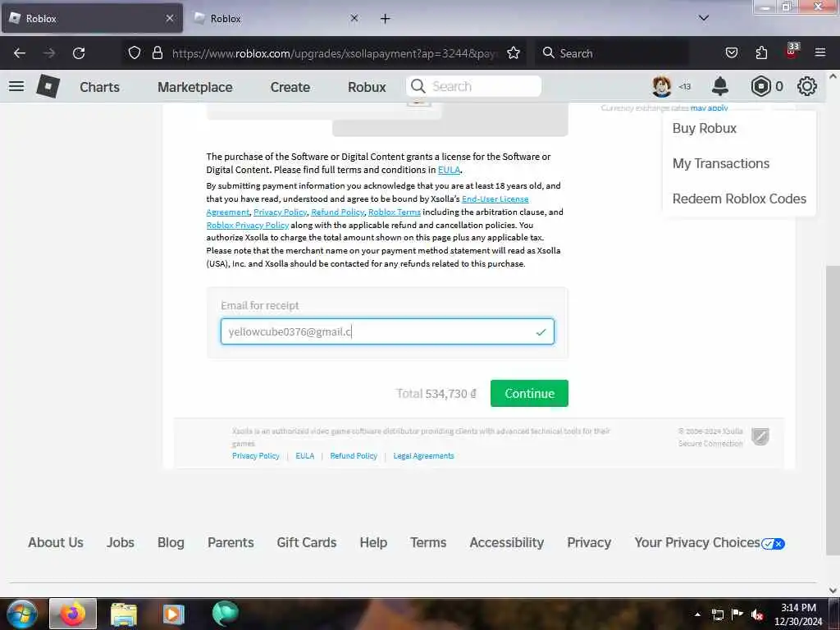
Task: Open the Blog footer link
Action: pos(171,543)
